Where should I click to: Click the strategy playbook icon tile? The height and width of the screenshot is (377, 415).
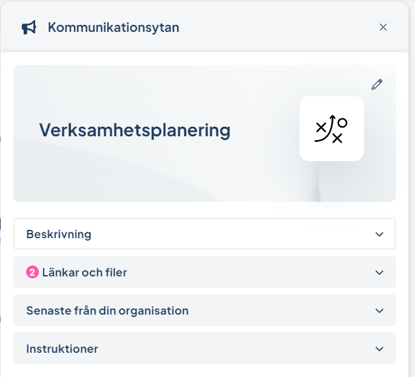tap(332, 129)
